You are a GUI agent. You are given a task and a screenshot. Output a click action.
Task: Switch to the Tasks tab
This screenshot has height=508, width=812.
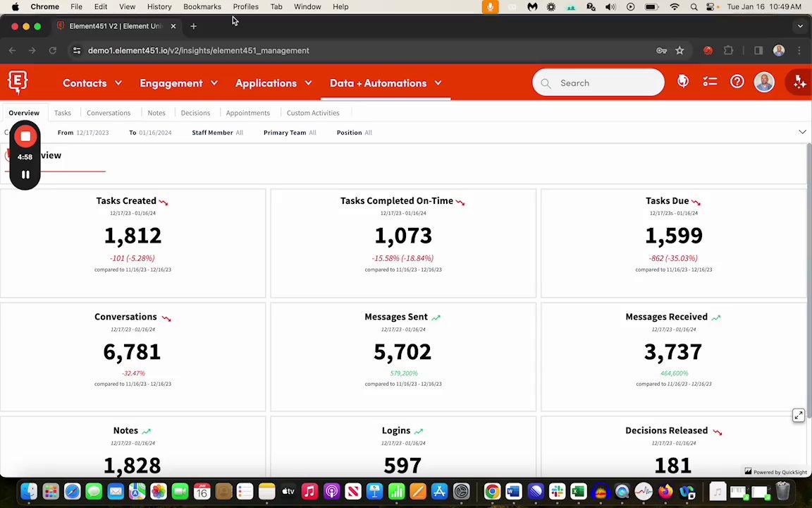coord(63,112)
